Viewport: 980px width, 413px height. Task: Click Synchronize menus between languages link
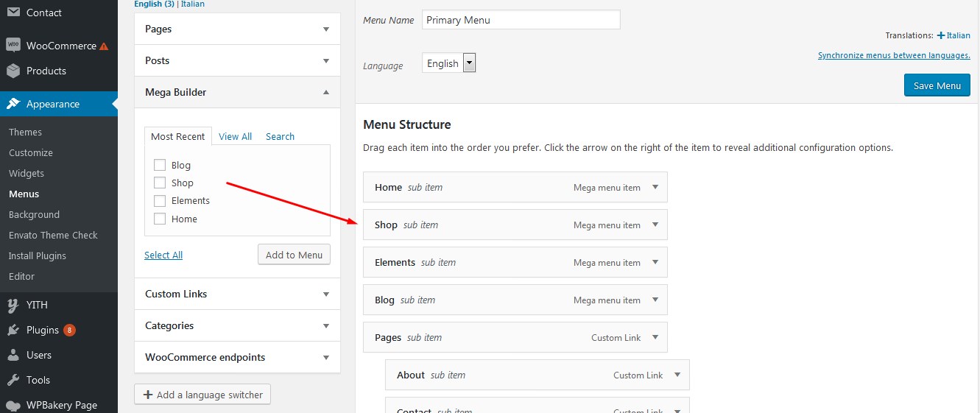(894, 55)
